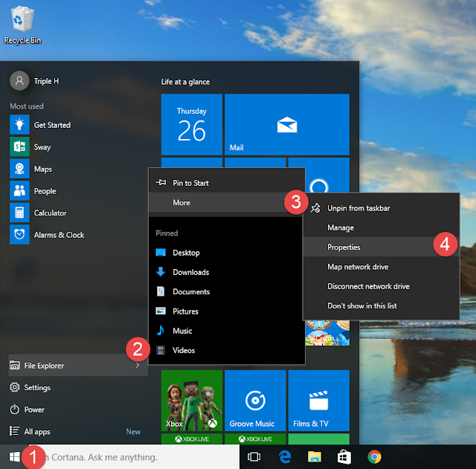Open pinned Pictures folder
Viewport: 476px width, 469px height.
click(226, 311)
